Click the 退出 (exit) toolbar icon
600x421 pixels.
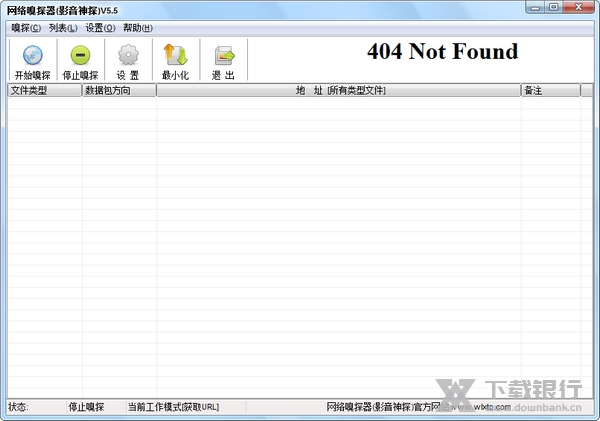(x=224, y=60)
